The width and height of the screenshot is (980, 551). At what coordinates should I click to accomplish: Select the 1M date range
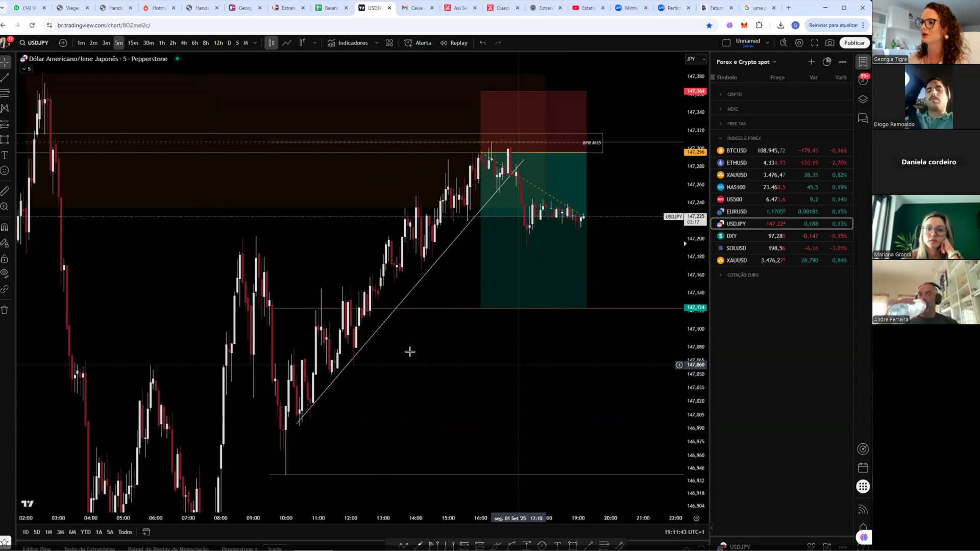click(48, 532)
